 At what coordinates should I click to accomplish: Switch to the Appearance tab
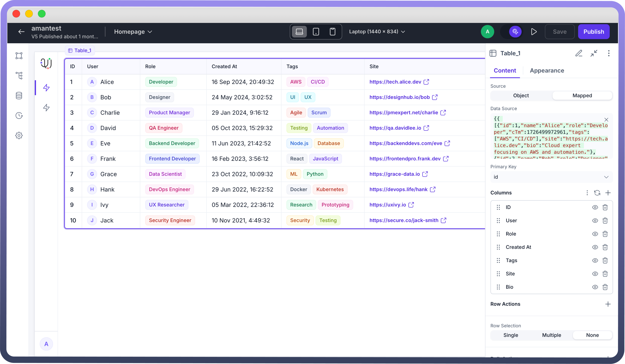click(547, 71)
